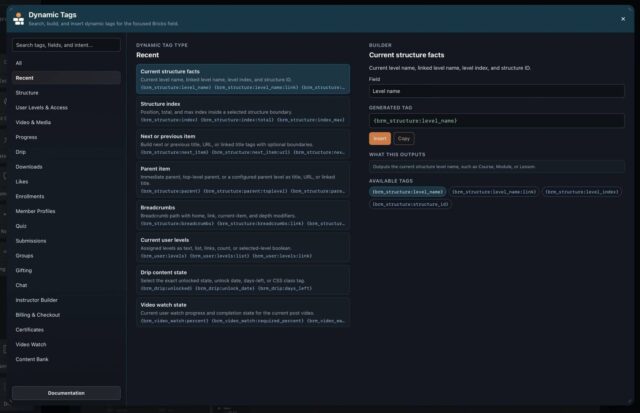
Task: Open the Content Bank category
Action: tap(66, 359)
